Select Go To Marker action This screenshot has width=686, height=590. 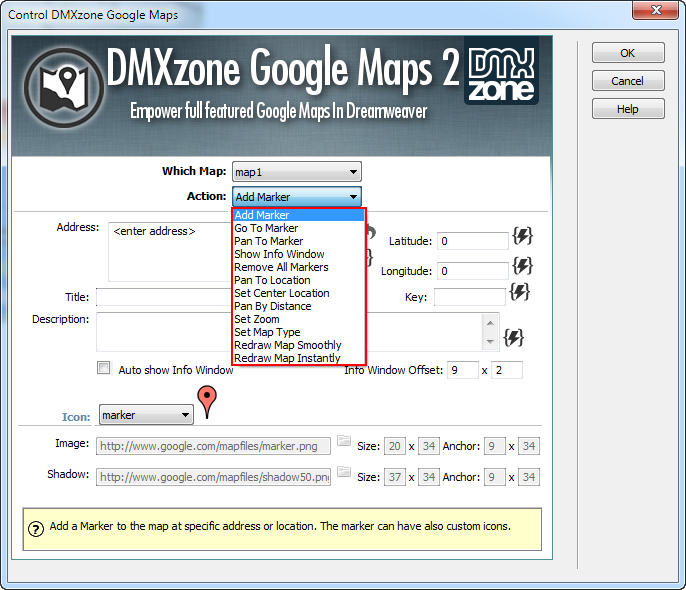(299, 228)
